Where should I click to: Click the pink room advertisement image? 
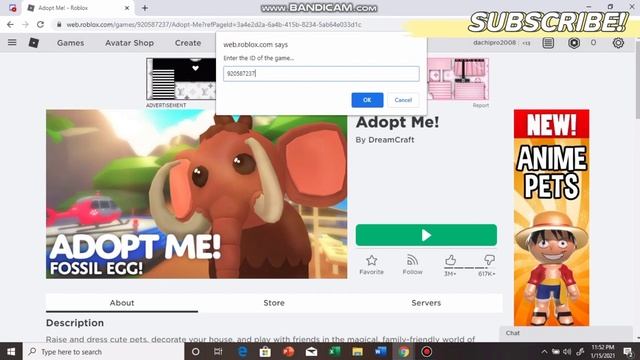(x=458, y=79)
